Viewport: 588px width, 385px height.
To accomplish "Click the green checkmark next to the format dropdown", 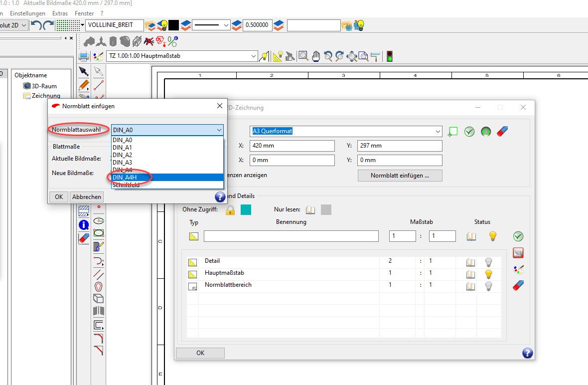I will [x=469, y=132].
